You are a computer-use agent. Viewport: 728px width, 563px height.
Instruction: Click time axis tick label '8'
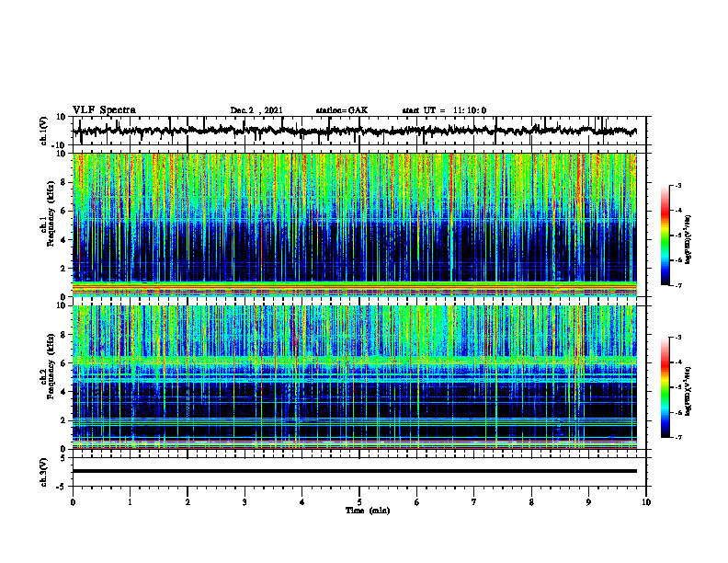click(531, 502)
